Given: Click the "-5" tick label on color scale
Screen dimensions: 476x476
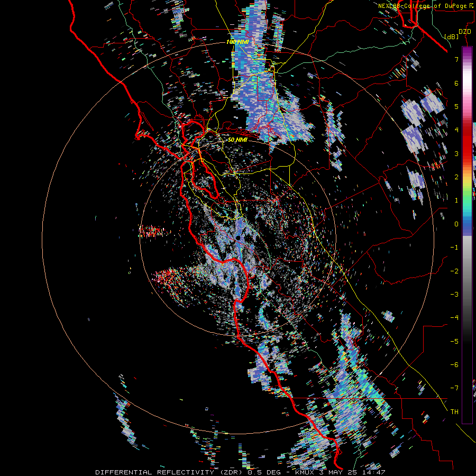Looking at the screenshot, I should coord(454,341).
